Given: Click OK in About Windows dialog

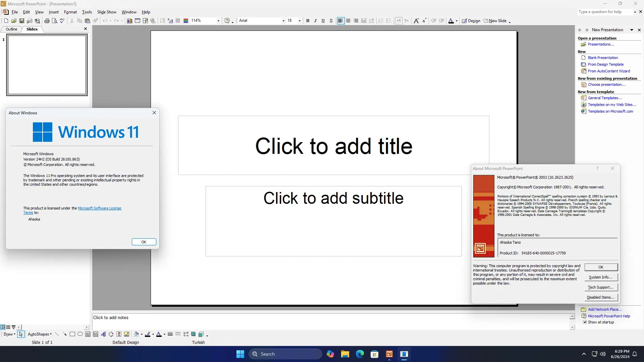Looking at the screenshot, I should pyautogui.click(x=144, y=242).
